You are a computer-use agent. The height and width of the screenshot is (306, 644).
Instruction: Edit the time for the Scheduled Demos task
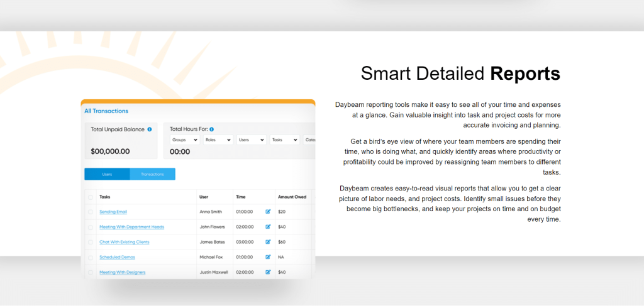268,257
